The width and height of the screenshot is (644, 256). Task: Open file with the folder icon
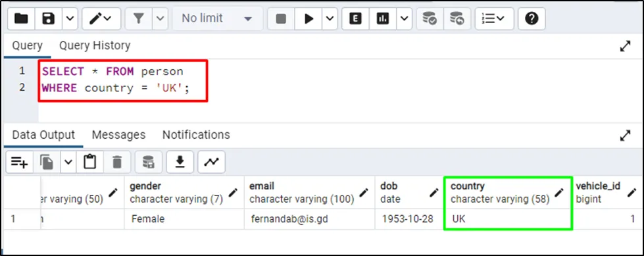(x=21, y=18)
